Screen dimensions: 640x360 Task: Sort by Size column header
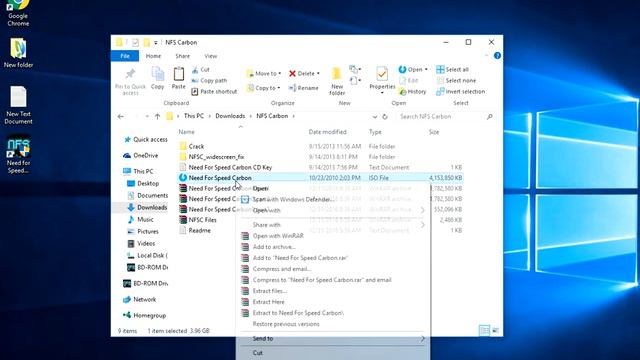click(x=434, y=132)
